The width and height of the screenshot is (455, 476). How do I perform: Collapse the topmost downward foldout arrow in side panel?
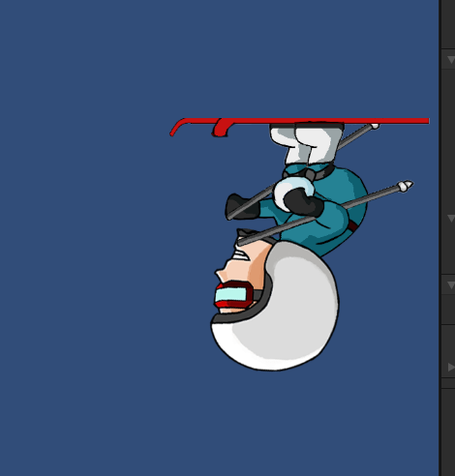(x=451, y=60)
